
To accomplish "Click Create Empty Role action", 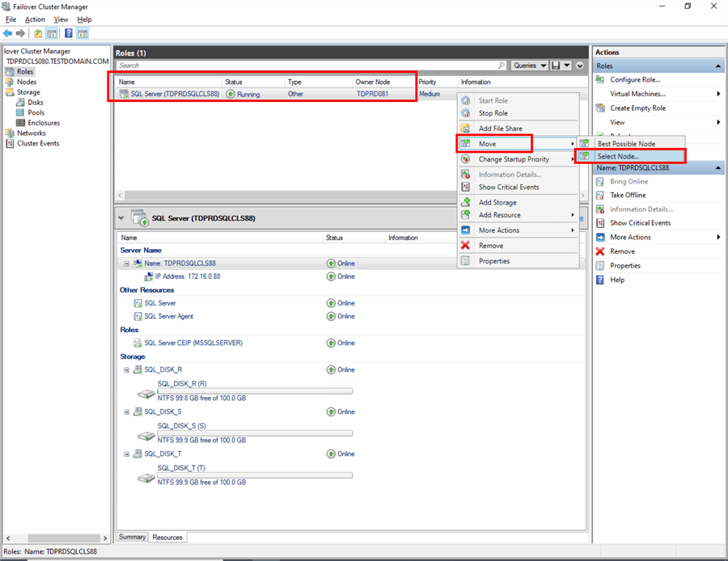I will coord(637,108).
